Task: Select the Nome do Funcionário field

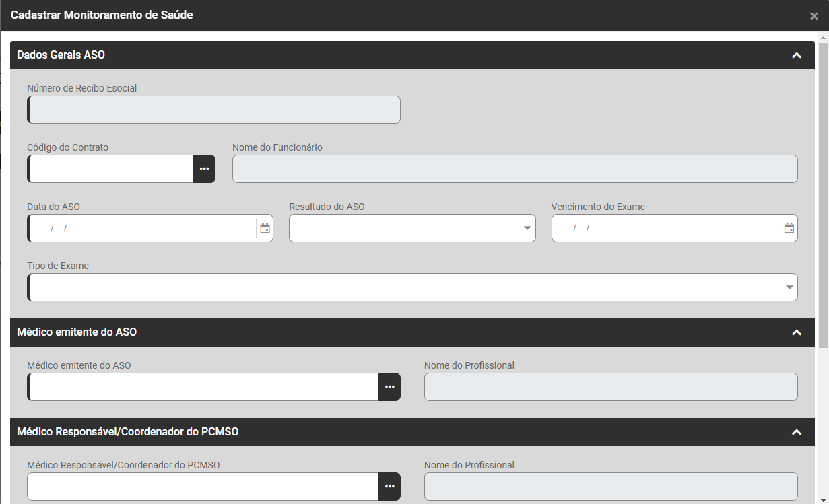Action: (x=515, y=169)
